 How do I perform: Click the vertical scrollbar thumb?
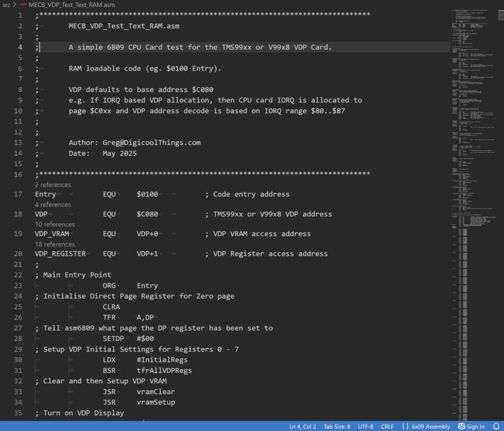[x=501, y=15]
